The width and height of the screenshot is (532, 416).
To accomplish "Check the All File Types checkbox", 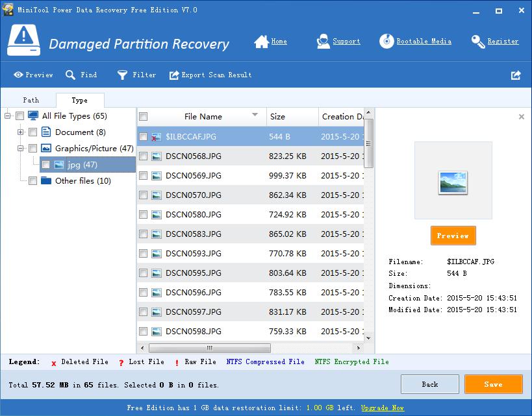I will [20, 116].
